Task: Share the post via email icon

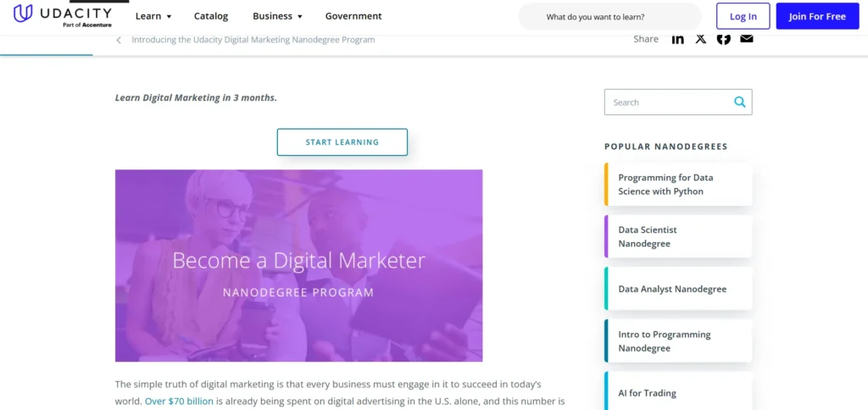Action: coord(746,39)
